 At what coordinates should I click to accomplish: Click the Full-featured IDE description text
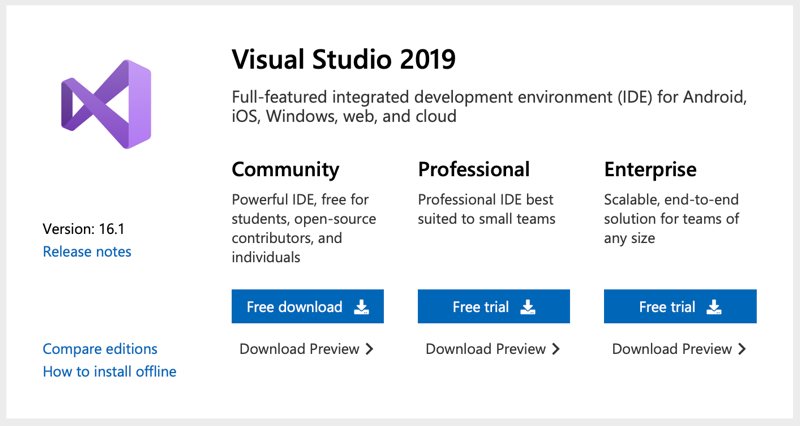coord(489,107)
